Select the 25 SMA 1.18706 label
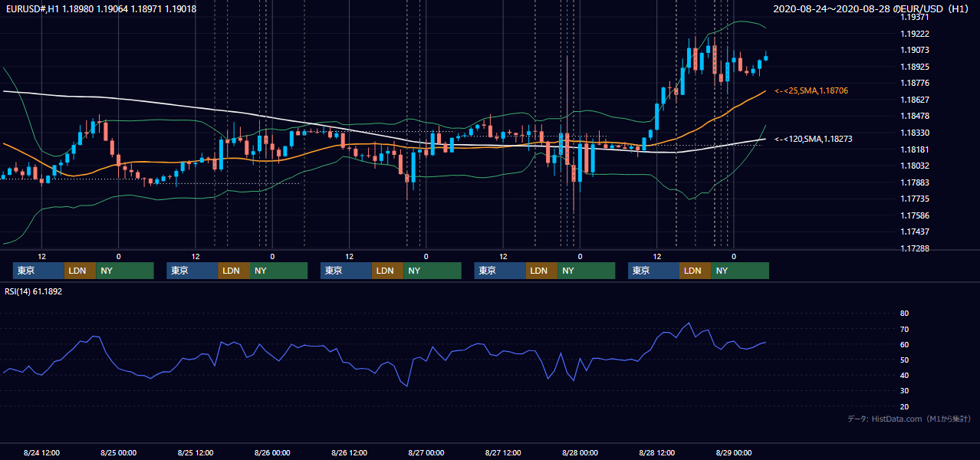 [x=811, y=90]
